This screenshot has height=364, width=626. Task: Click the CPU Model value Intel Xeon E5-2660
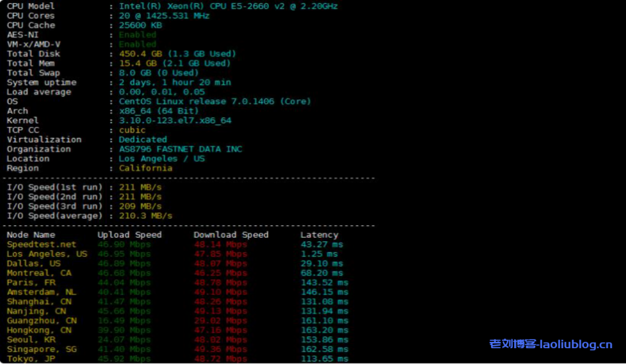(x=228, y=6)
